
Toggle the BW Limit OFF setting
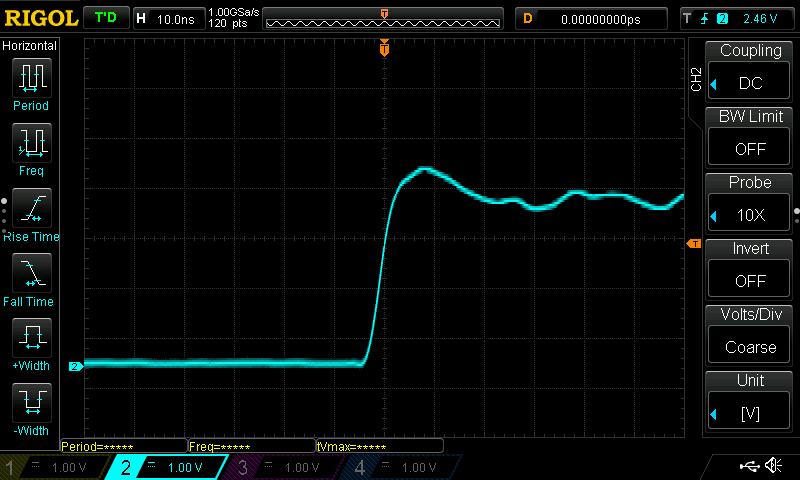[x=750, y=148]
